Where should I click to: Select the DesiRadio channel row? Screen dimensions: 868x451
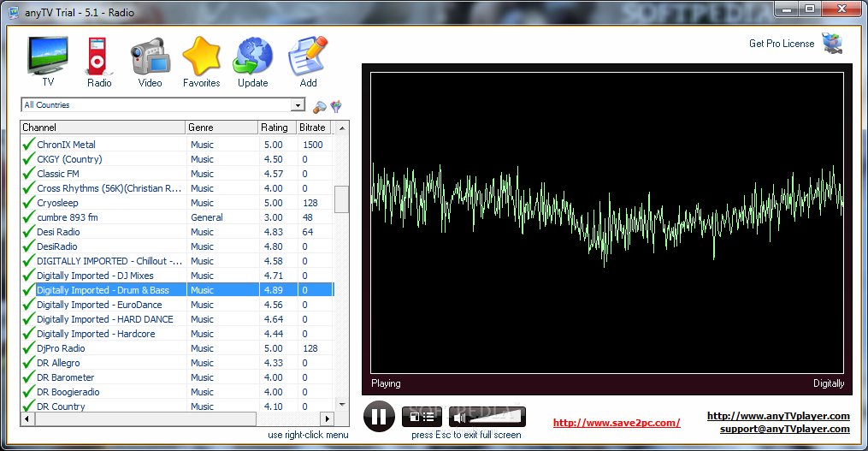(x=177, y=246)
